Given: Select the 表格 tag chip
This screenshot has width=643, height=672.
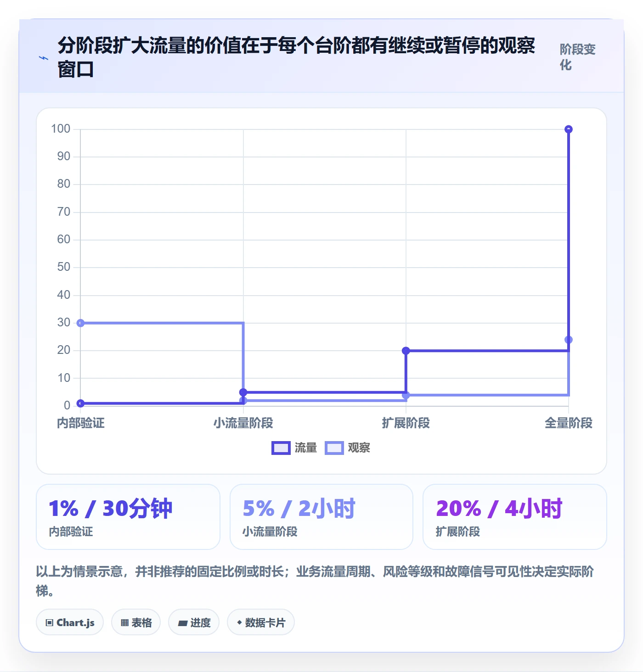Looking at the screenshot, I should [x=136, y=622].
